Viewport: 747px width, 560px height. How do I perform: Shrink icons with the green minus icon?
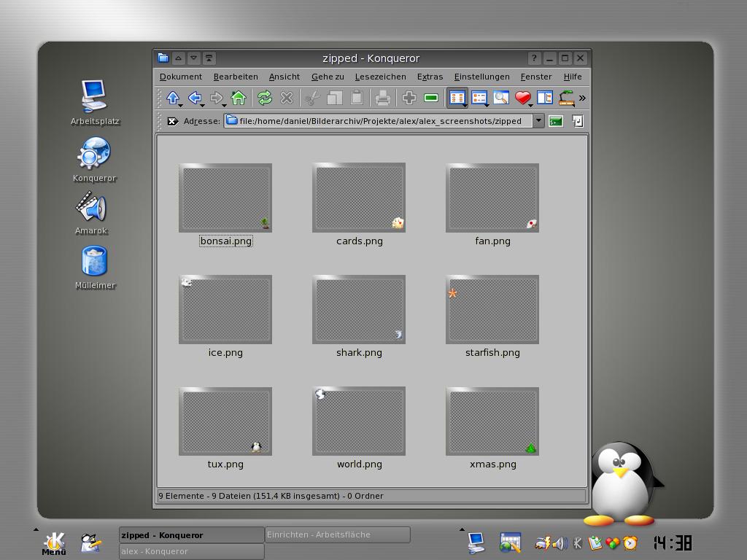click(431, 98)
